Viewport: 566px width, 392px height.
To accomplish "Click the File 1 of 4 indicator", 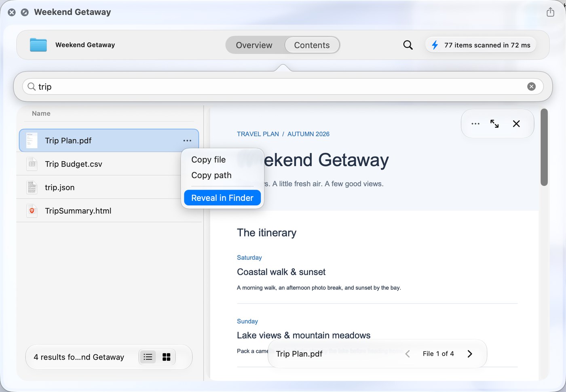I will point(438,354).
